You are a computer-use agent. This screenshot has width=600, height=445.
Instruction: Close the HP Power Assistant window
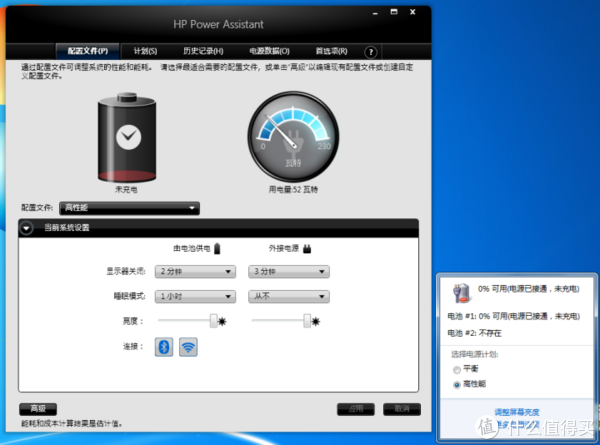click(412, 12)
